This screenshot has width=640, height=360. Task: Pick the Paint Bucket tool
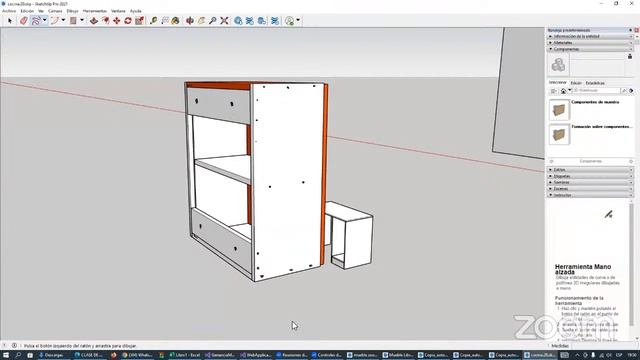[176, 20]
